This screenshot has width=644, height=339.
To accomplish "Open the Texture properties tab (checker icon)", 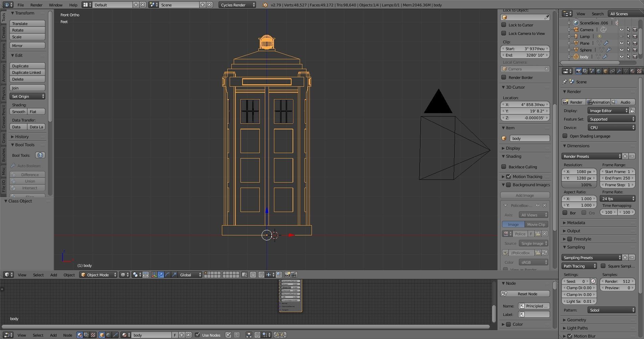I will pos(639,71).
